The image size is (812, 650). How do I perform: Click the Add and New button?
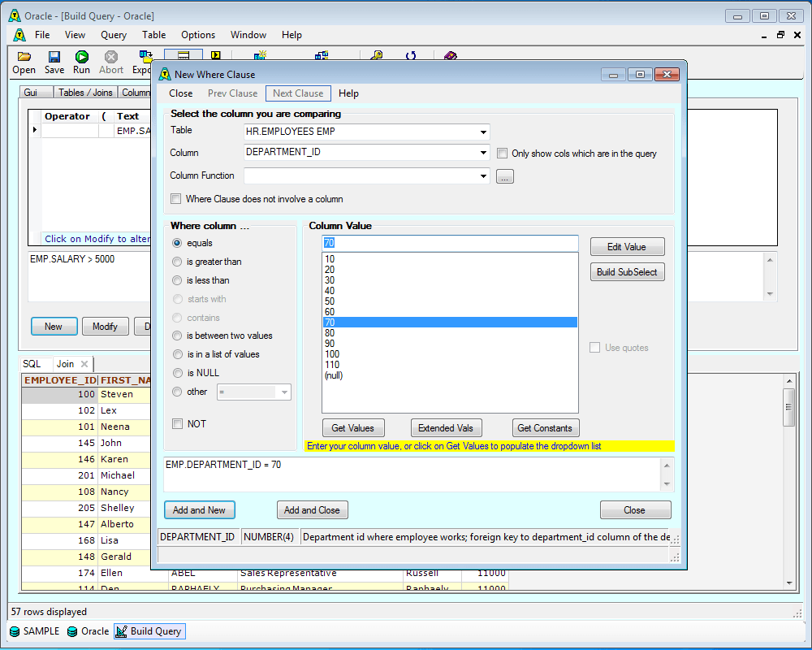200,510
